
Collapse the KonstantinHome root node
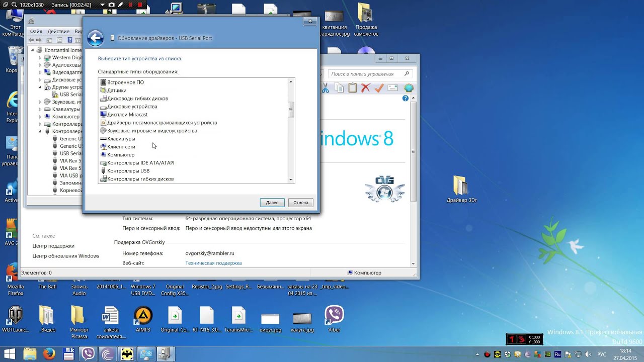pos(32,50)
